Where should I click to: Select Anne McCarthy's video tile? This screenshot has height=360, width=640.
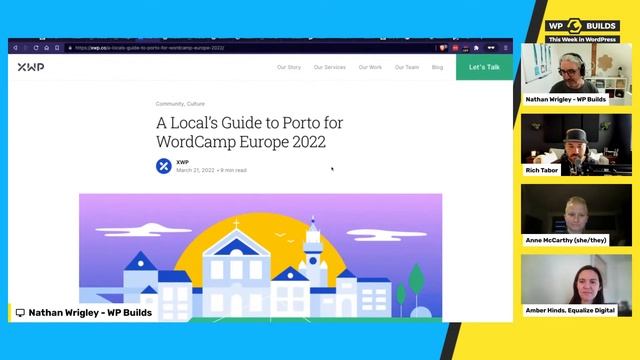(576, 215)
